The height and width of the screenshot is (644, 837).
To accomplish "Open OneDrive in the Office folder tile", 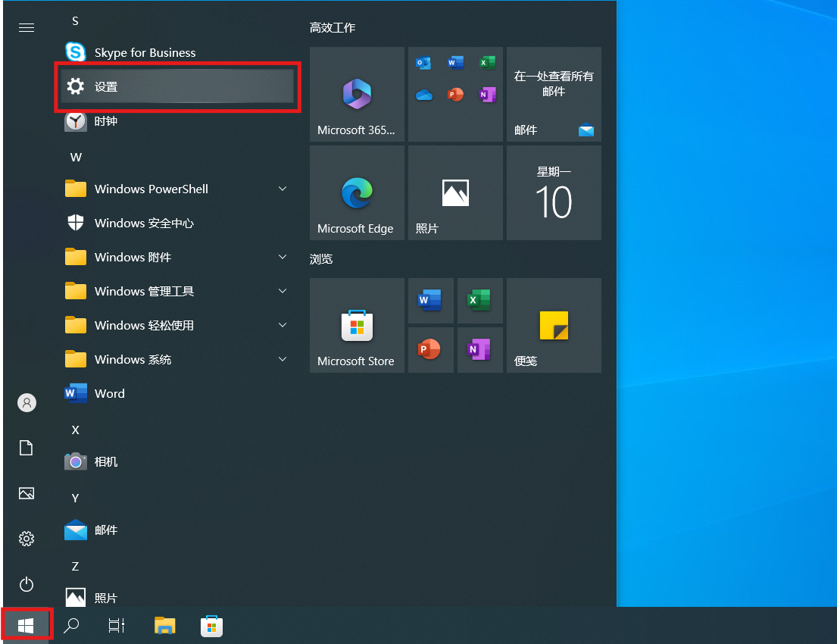I will pos(424,95).
